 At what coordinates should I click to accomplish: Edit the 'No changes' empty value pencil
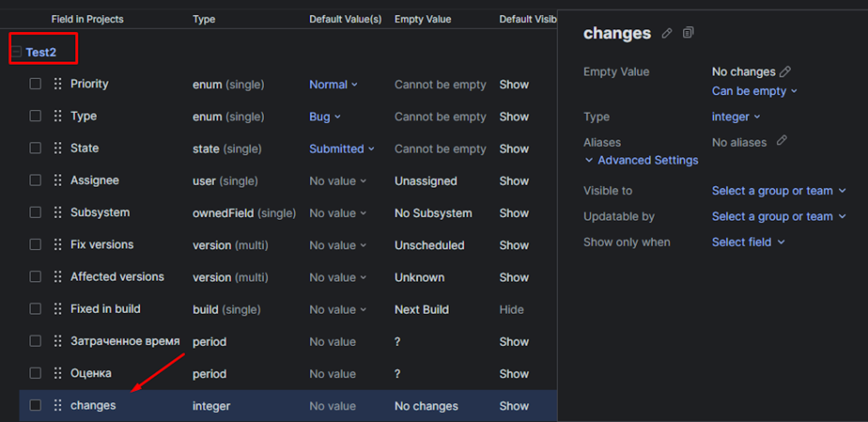[x=785, y=72]
